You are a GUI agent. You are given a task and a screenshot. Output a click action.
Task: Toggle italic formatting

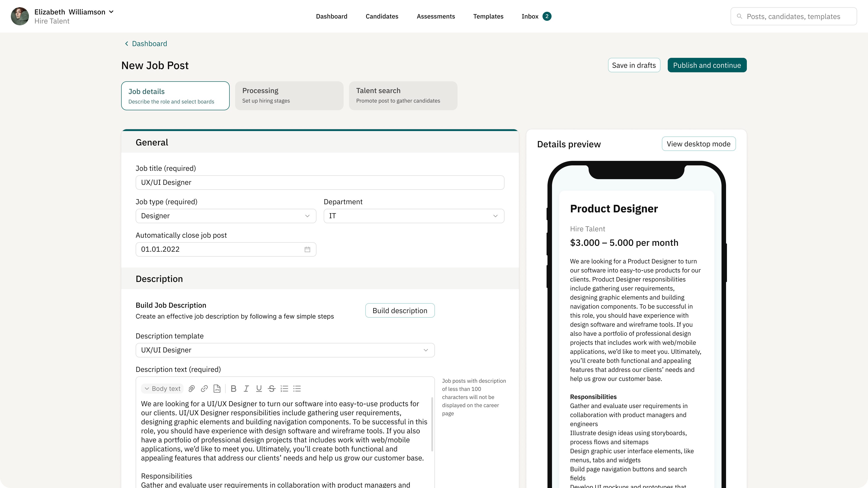point(246,389)
